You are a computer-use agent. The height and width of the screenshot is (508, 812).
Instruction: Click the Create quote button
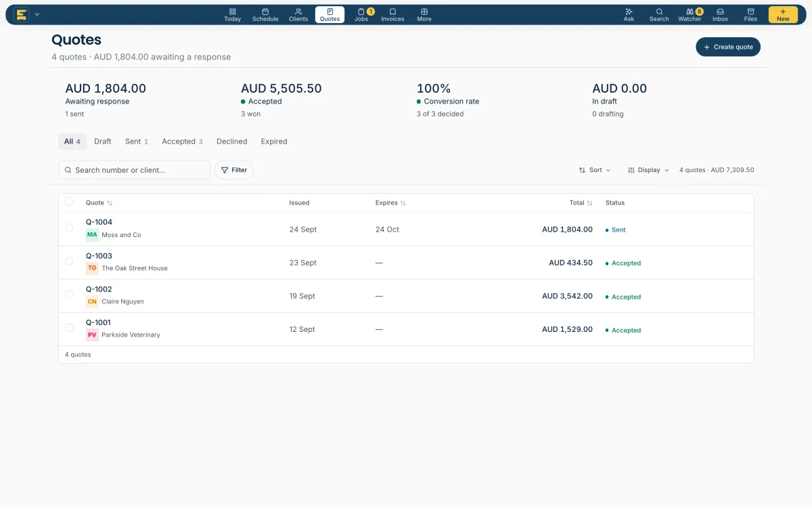[x=729, y=47]
